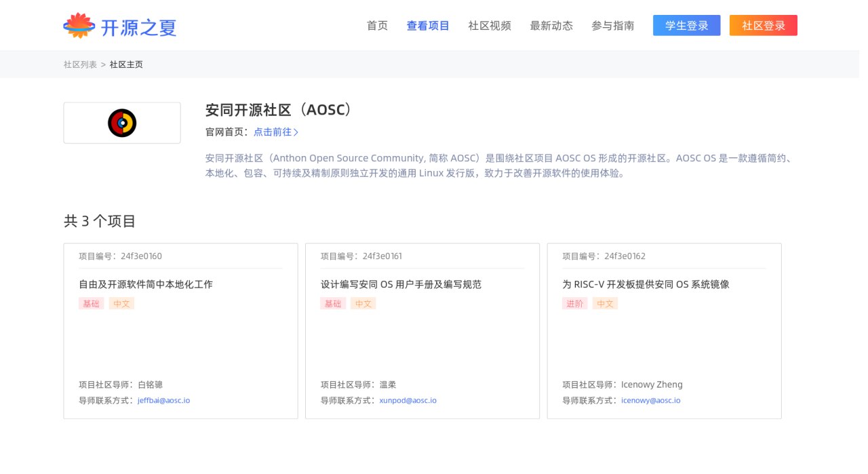Go to 社区视频 page
The image size is (868, 474).
pyautogui.click(x=490, y=26)
